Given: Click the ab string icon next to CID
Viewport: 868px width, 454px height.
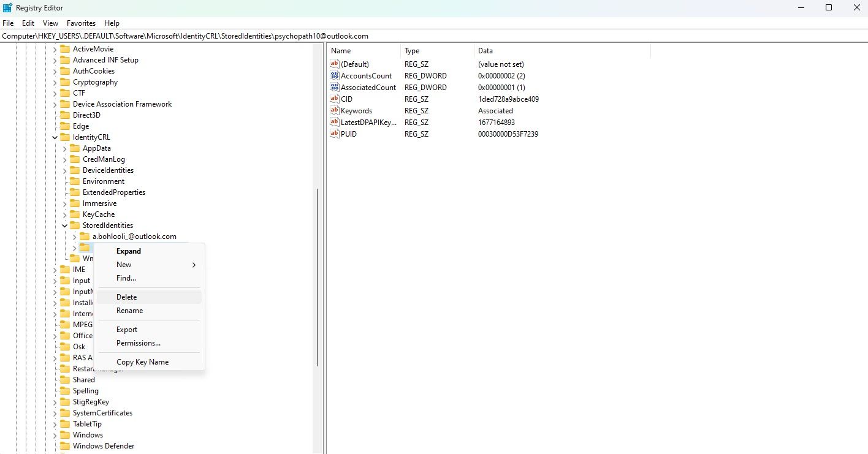Looking at the screenshot, I should (x=333, y=99).
